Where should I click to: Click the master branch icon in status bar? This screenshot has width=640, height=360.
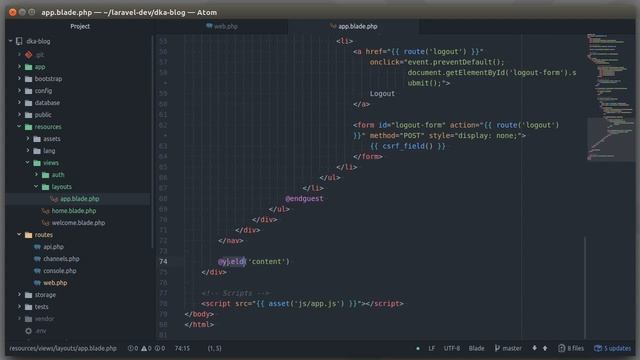click(x=497, y=348)
